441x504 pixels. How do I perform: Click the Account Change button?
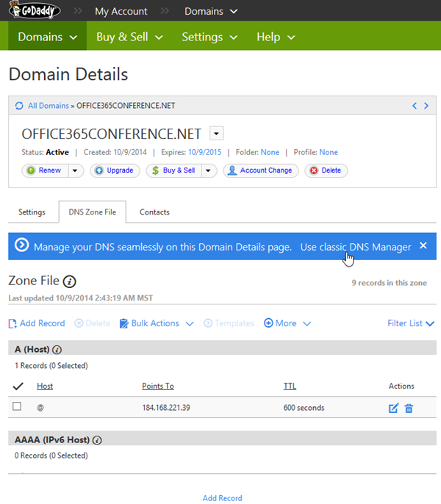(x=260, y=170)
